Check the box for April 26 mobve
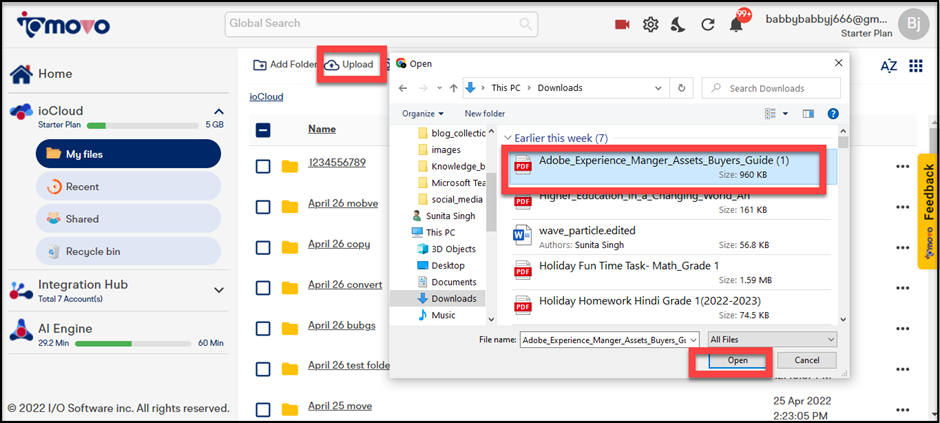 [x=263, y=207]
